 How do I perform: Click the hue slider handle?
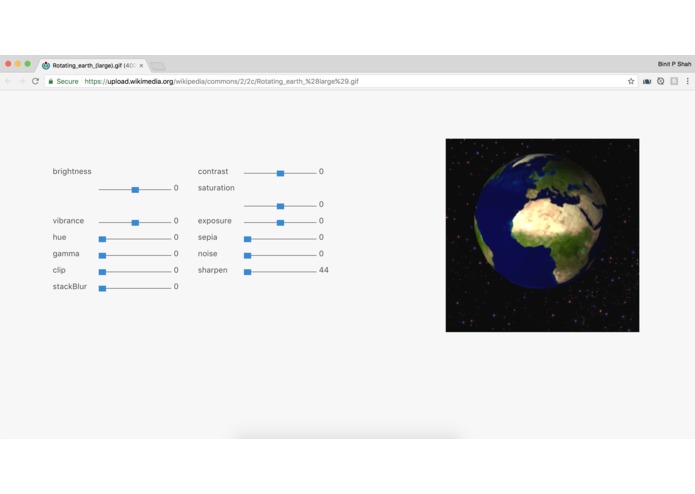pos(102,239)
